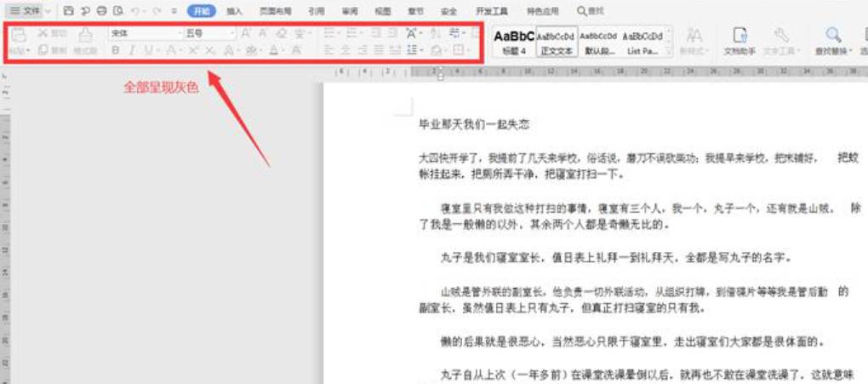Screen dimensions: 868x384
Task: Open the 页面布局 tab
Action: [x=275, y=11]
